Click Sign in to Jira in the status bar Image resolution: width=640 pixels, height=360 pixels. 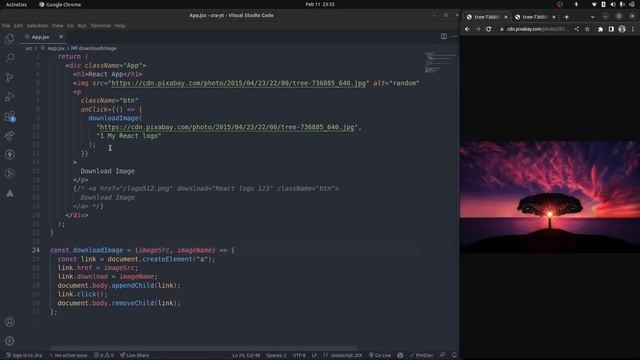24,356
